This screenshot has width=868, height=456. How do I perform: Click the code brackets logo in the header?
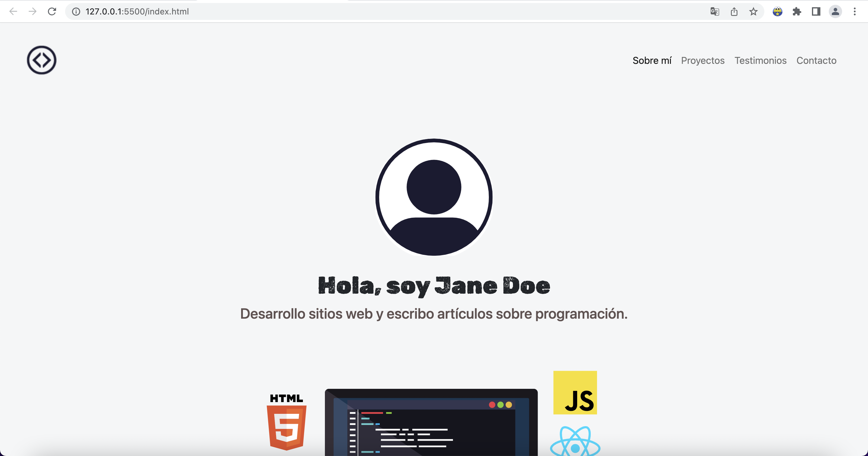[x=41, y=60]
